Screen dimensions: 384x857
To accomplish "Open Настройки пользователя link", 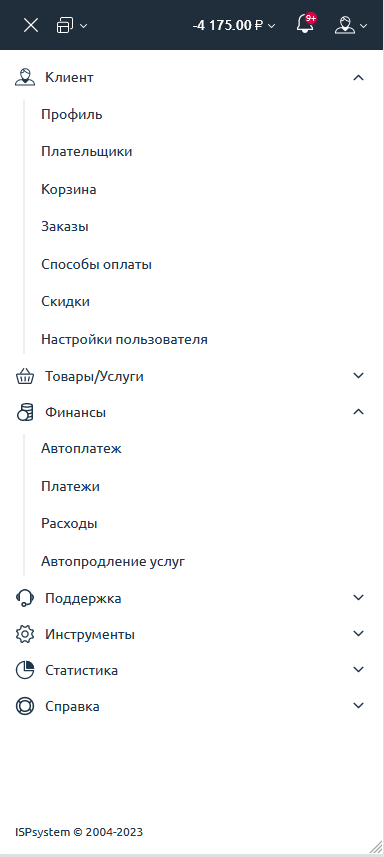I will 124,339.
